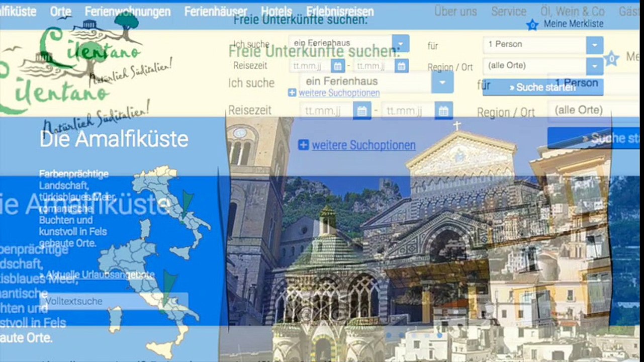Open the "Meine Merkliste" link
The height and width of the screenshot is (362, 644).
pos(574,24)
